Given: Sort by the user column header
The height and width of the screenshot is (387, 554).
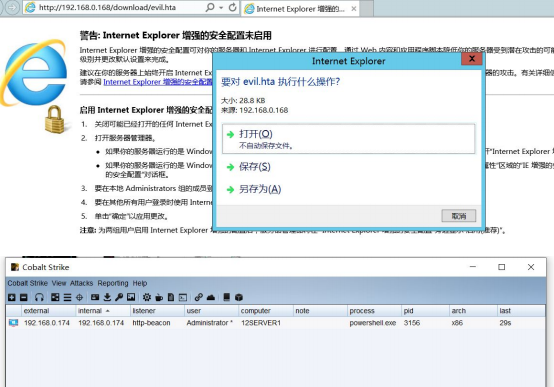Looking at the screenshot, I should [212, 311].
